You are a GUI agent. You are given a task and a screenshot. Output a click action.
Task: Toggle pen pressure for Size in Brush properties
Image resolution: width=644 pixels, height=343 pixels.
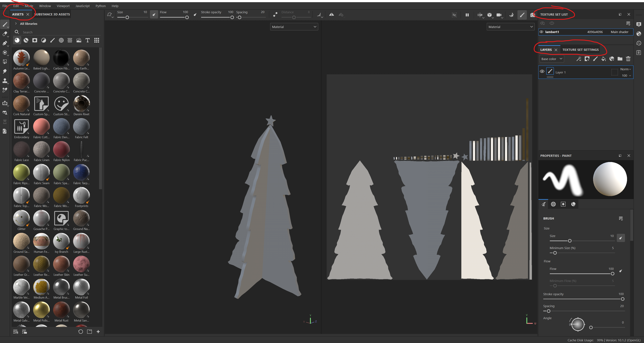(620, 238)
